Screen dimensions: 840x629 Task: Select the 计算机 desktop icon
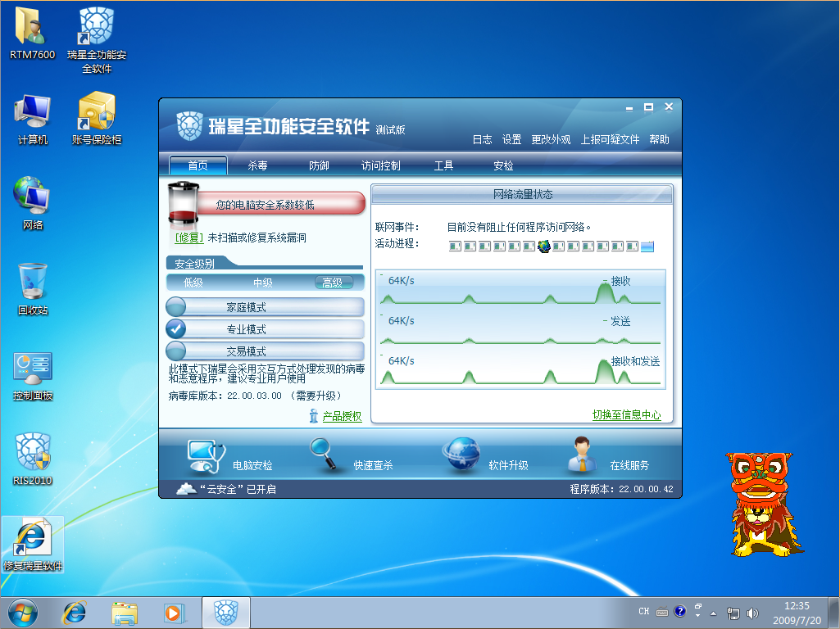(33, 119)
